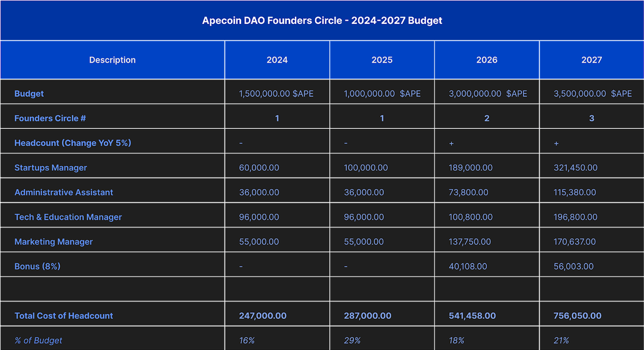Select the 2025 column header

click(382, 60)
